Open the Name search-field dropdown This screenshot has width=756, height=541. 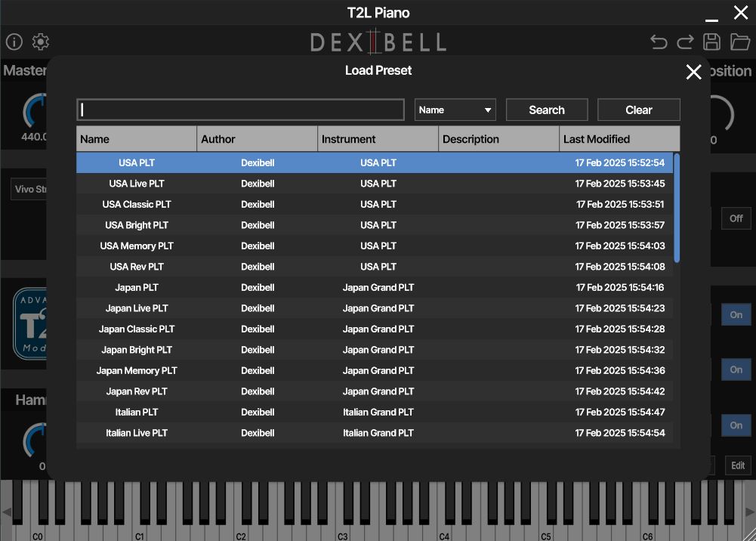[x=455, y=110]
